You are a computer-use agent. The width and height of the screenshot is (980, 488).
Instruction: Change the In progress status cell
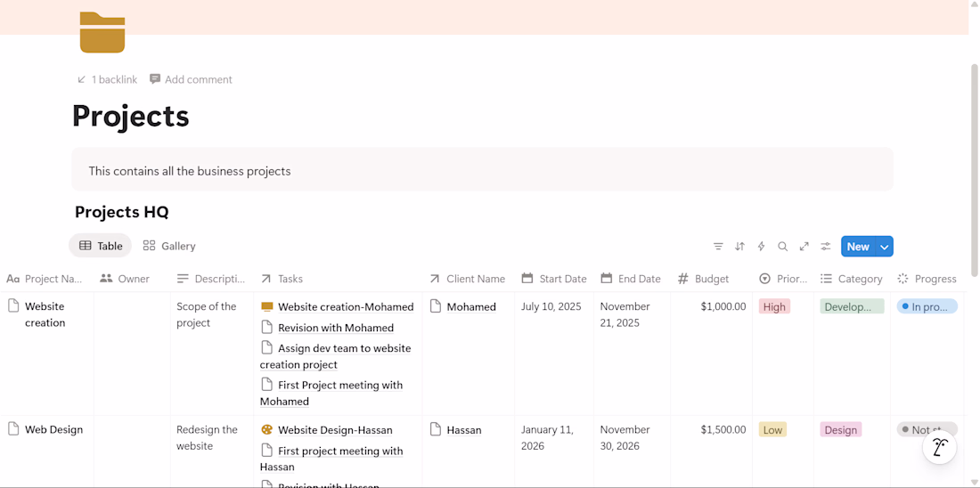[927, 306]
